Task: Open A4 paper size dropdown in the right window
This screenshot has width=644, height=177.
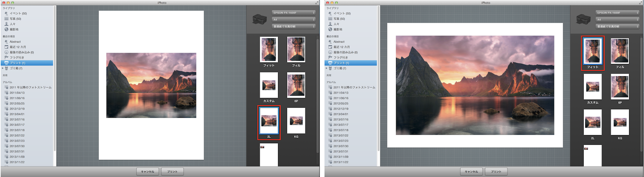Action: [x=617, y=19]
